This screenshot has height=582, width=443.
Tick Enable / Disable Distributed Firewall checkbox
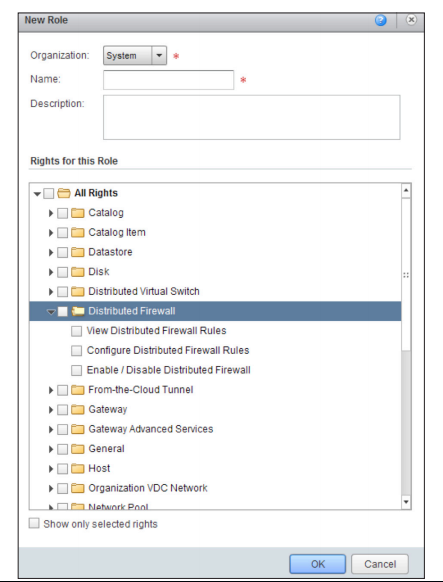tap(76, 370)
